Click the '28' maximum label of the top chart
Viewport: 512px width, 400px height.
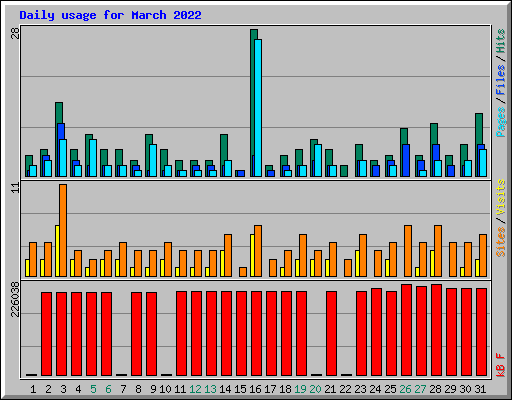tap(15, 33)
